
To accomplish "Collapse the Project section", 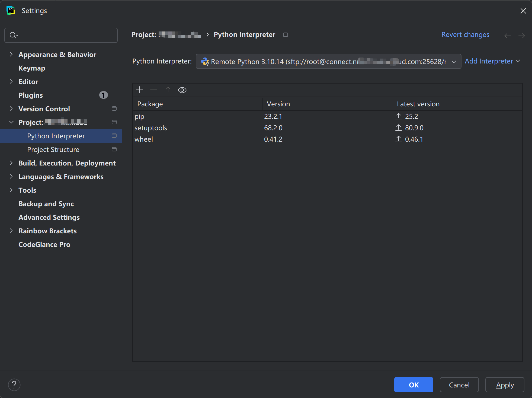I will click(x=11, y=122).
